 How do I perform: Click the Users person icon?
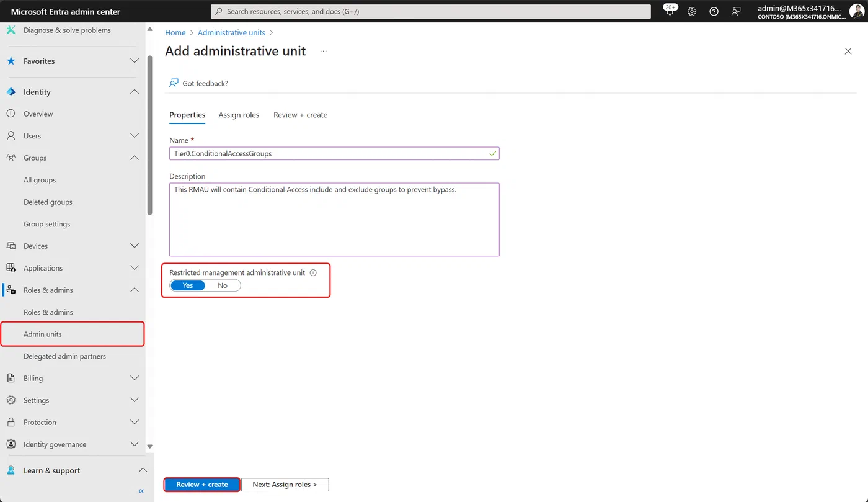(x=11, y=136)
